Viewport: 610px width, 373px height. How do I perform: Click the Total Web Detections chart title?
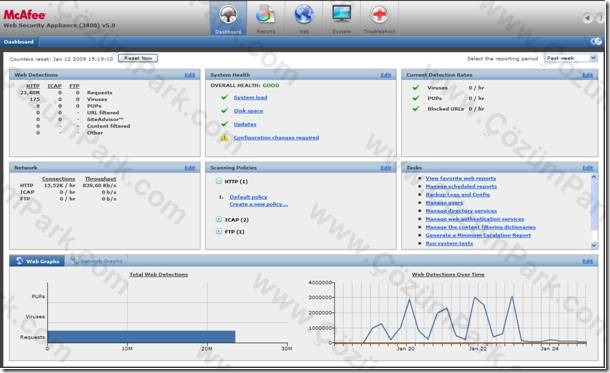click(158, 275)
